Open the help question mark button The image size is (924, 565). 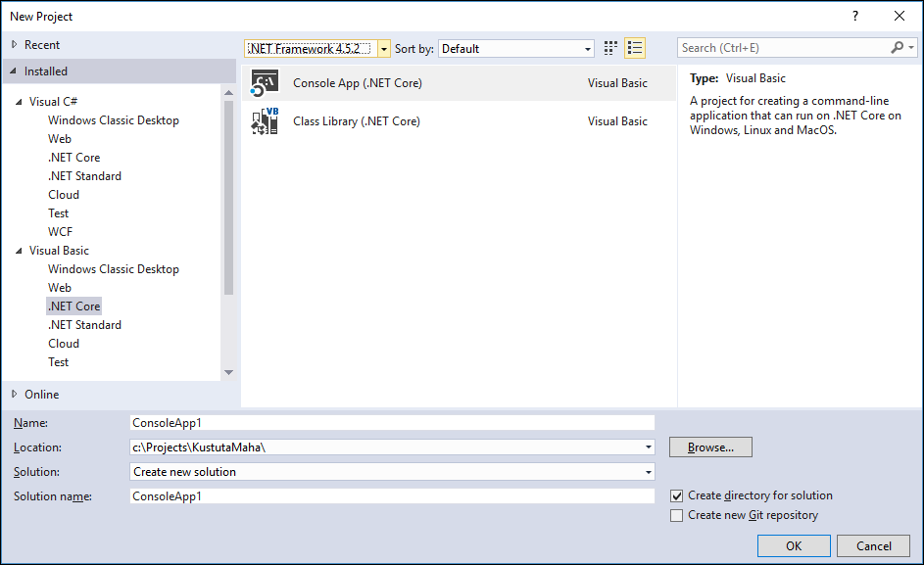tap(855, 16)
